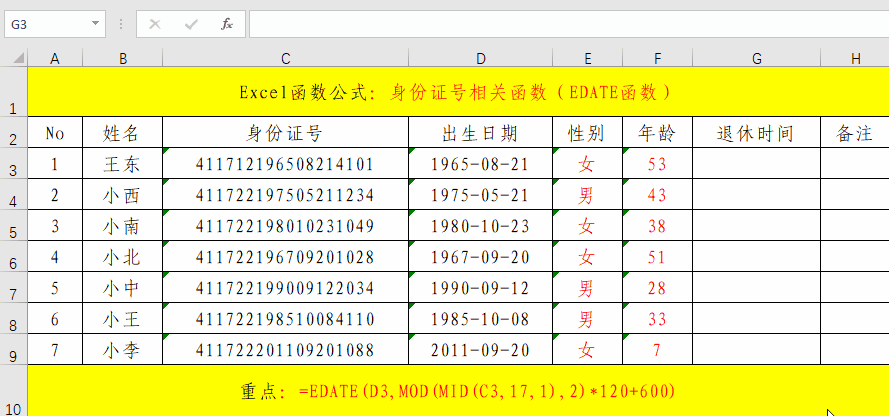Open the Insert Function fx dialog
This screenshot has width=889, height=416.
pos(227,24)
